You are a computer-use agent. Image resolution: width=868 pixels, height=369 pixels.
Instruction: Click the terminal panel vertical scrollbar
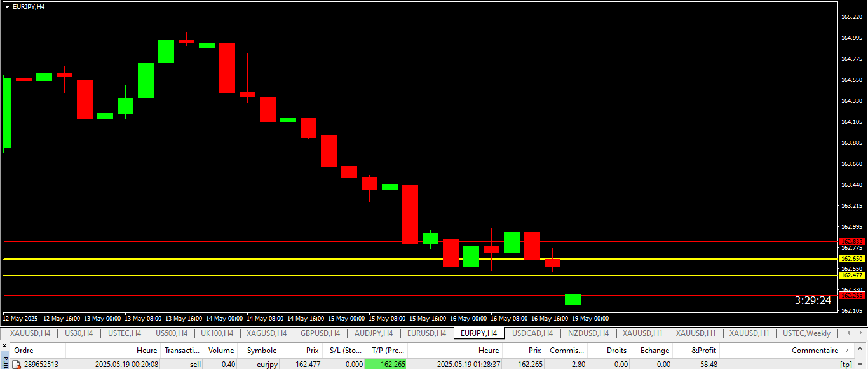[x=860, y=356]
